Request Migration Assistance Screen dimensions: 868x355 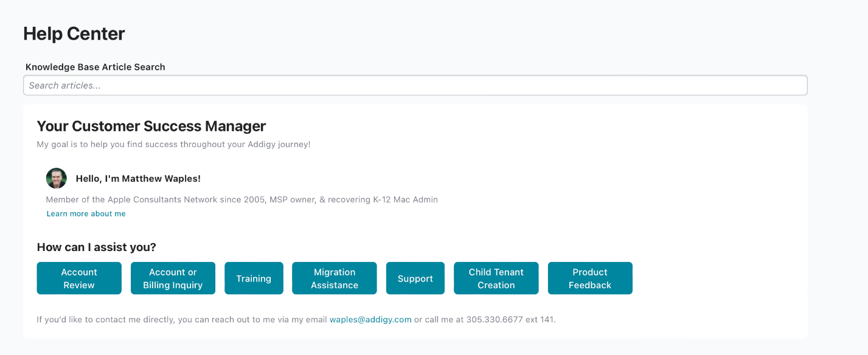pyautogui.click(x=335, y=278)
